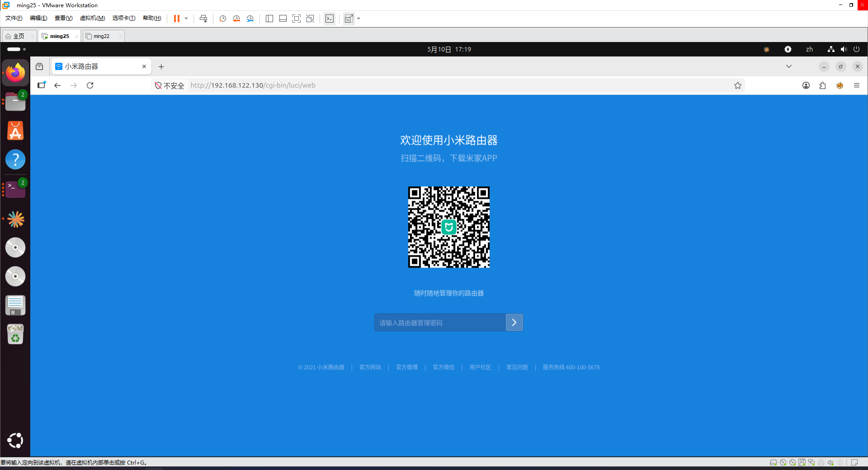Image resolution: width=868 pixels, height=470 pixels.
Task: Open the 帮助(H) menu
Action: coord(152,18)
